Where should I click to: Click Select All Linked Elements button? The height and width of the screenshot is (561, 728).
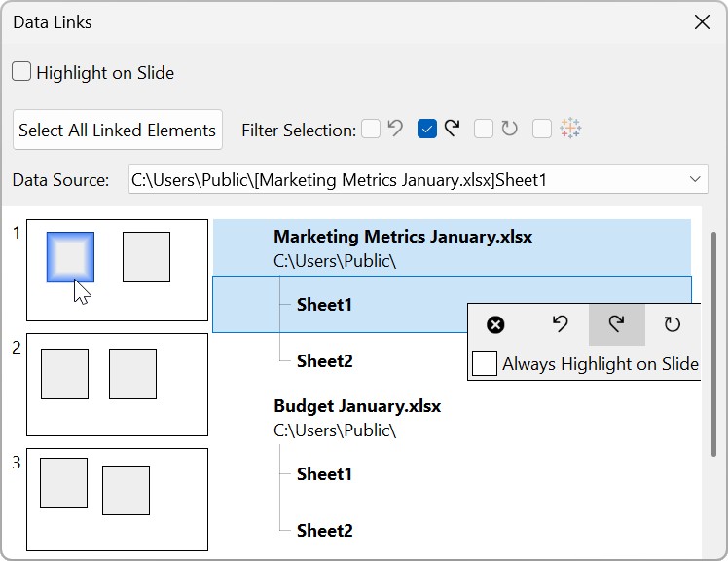[118, 130]
